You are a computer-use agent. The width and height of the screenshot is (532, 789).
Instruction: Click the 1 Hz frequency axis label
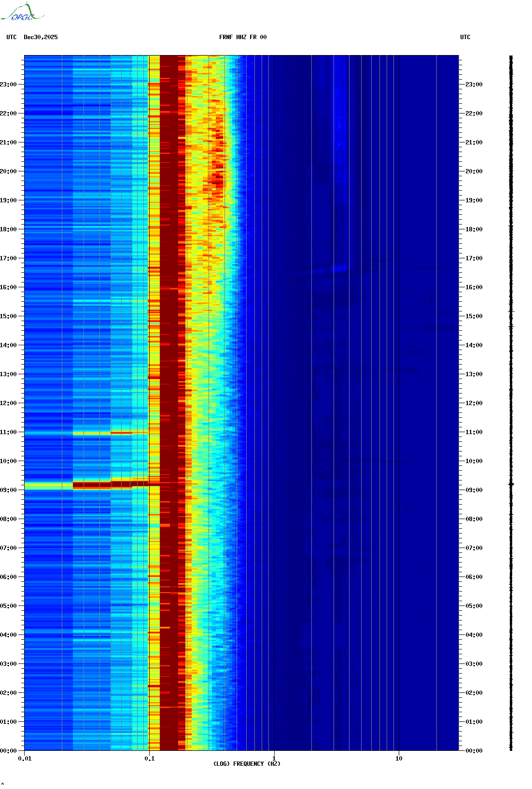coord(274,759)
